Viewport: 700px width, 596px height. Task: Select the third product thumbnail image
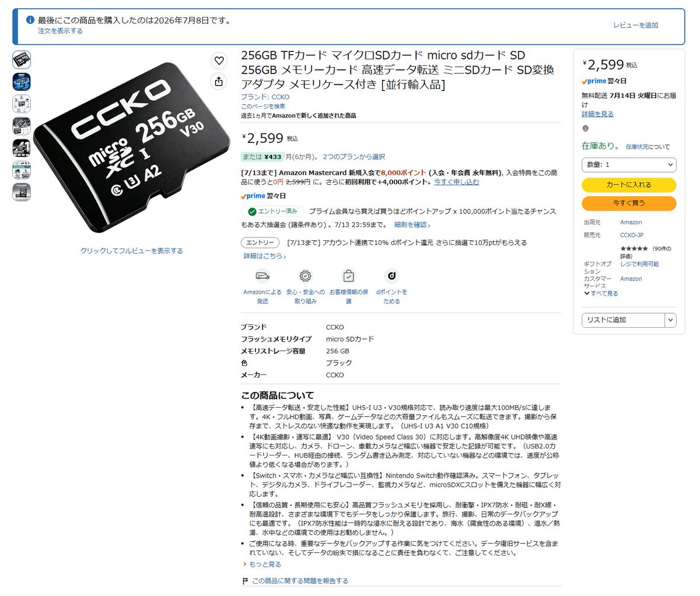(x=22, y=104)
